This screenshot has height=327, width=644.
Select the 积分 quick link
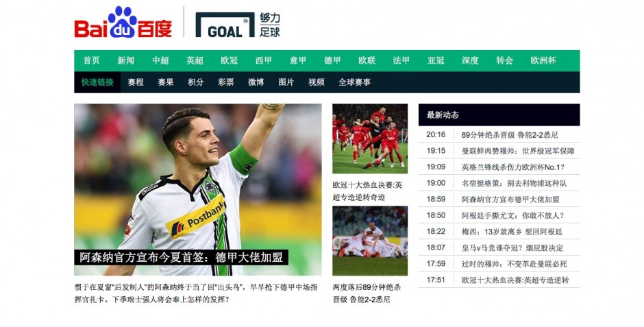[196, 82]
